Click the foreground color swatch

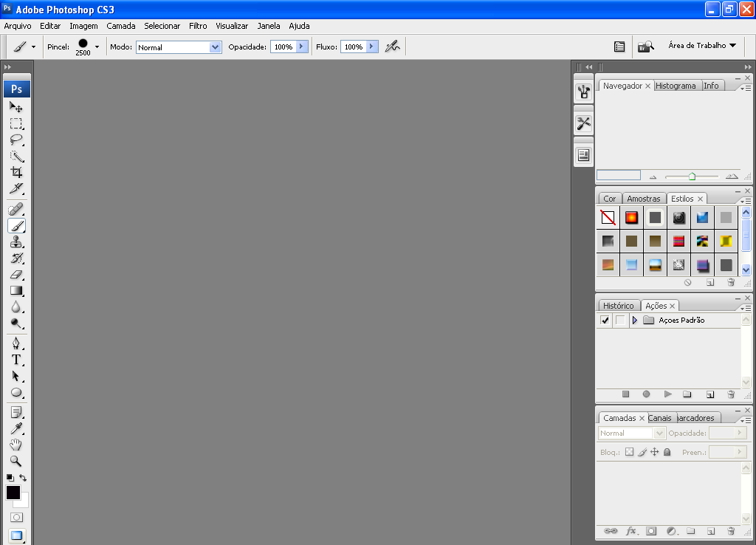click(x=13, y=493)
